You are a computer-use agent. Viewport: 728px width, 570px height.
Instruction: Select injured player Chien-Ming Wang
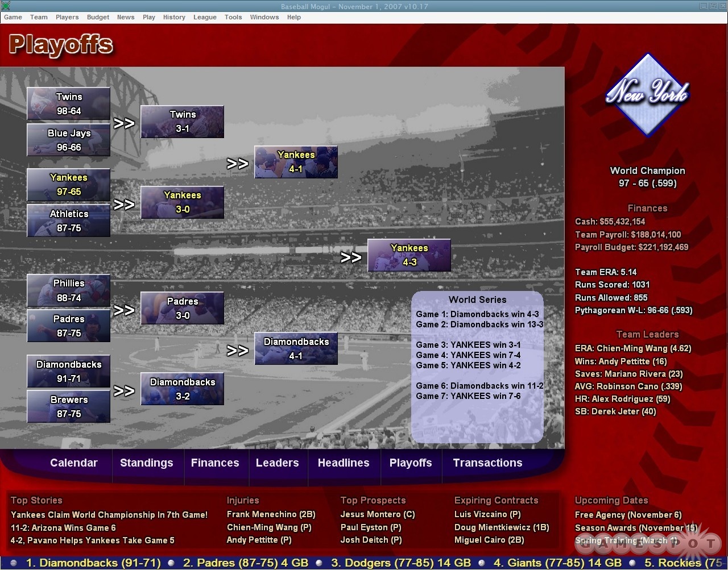point(269,527)
